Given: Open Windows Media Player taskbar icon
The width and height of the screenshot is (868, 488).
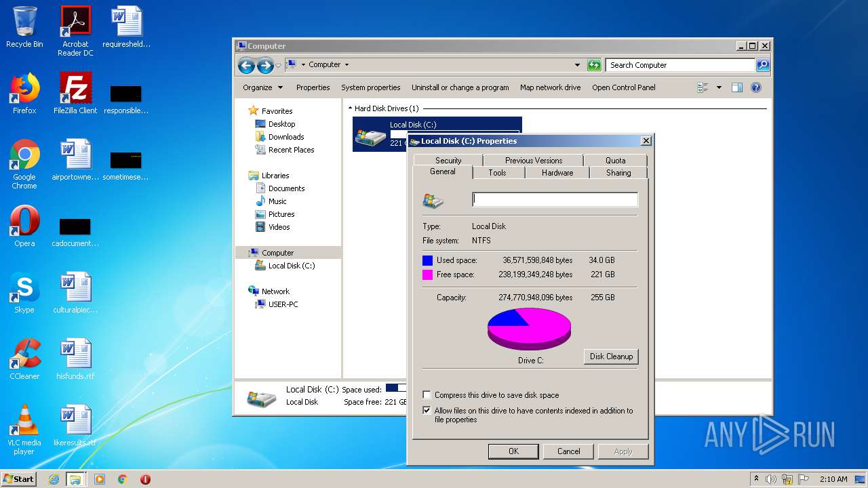Looking at the screenshot, I should pyautogui.click(x=100, y=479).
